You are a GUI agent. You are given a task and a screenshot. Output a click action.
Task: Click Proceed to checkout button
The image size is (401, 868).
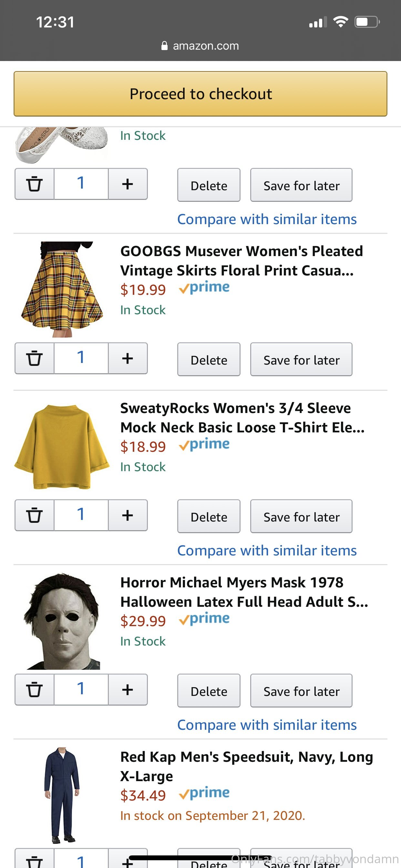click(200, 94)
